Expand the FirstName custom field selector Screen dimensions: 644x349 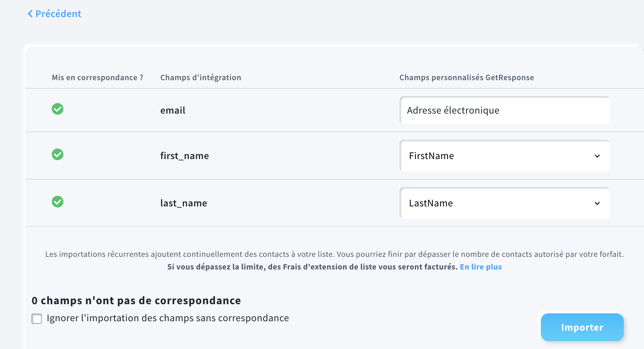504,156
